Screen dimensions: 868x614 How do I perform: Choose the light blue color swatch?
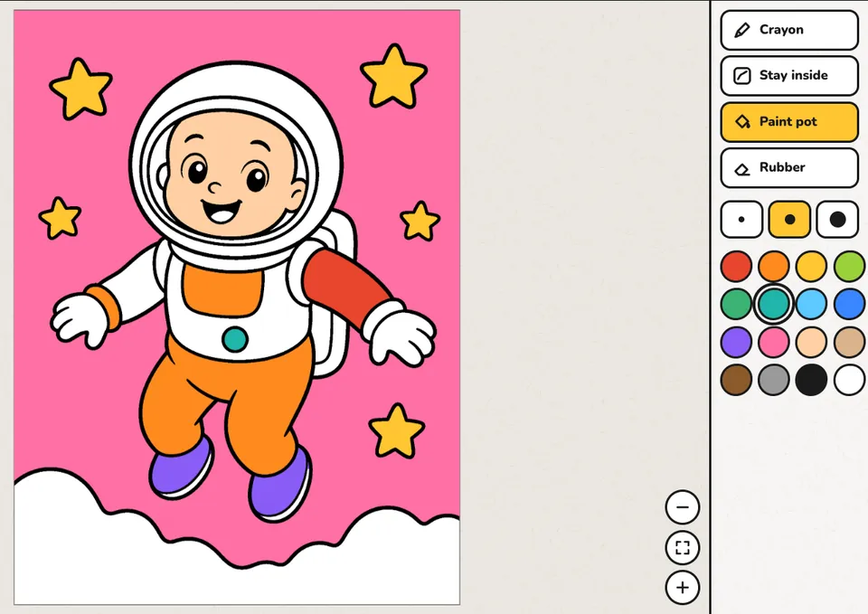[811, 304]
